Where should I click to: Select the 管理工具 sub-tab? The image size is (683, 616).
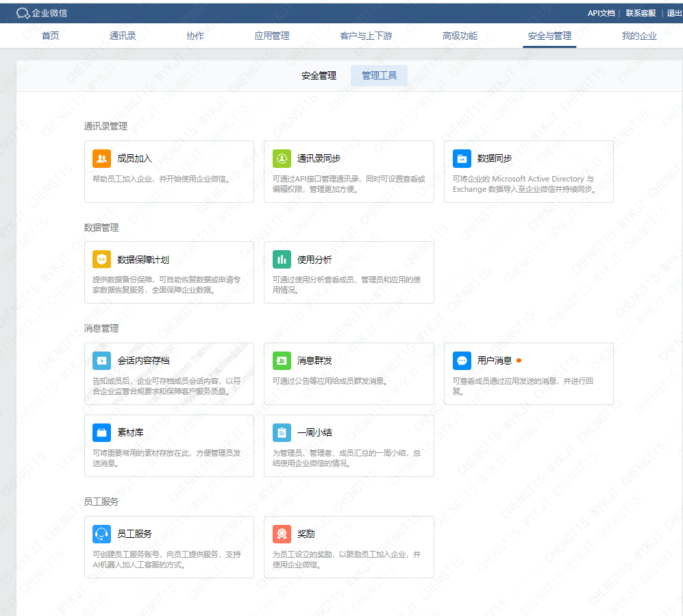(380, 76)
